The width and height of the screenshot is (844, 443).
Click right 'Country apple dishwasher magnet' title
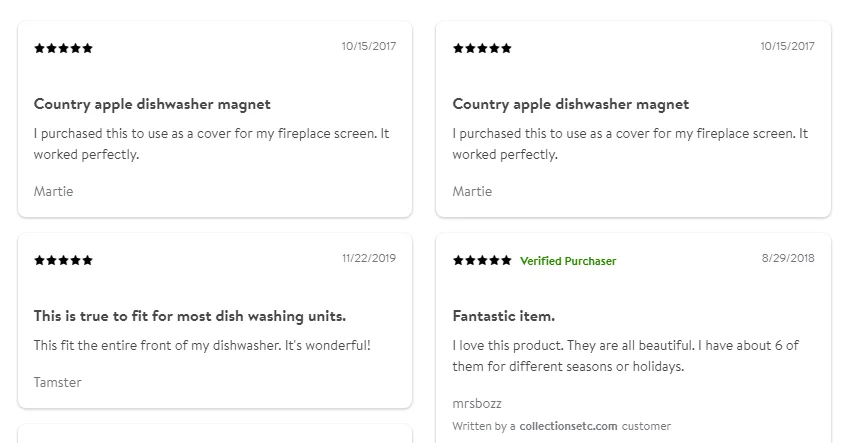click(571, 104)
